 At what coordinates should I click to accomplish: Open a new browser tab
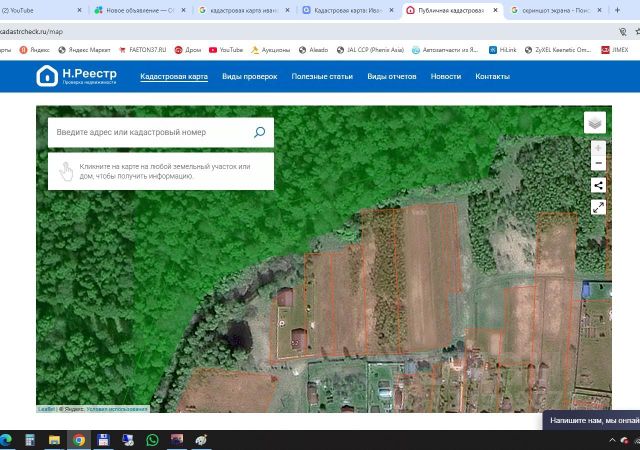click(x=617, y=10)
